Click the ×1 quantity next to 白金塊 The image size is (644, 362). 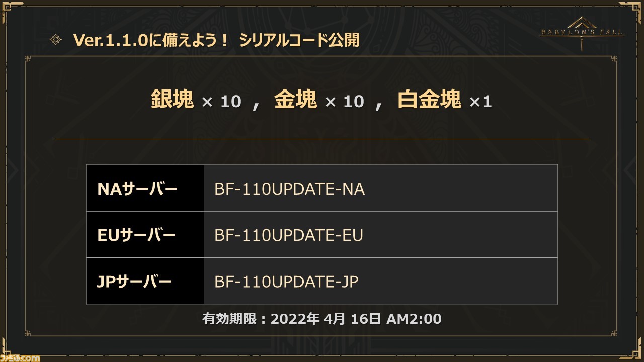point(480,102)
